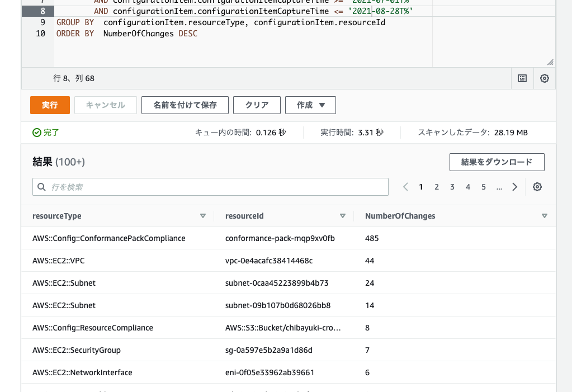Select AWS::EC2::NetworkInterface cell

coord(82,372)
